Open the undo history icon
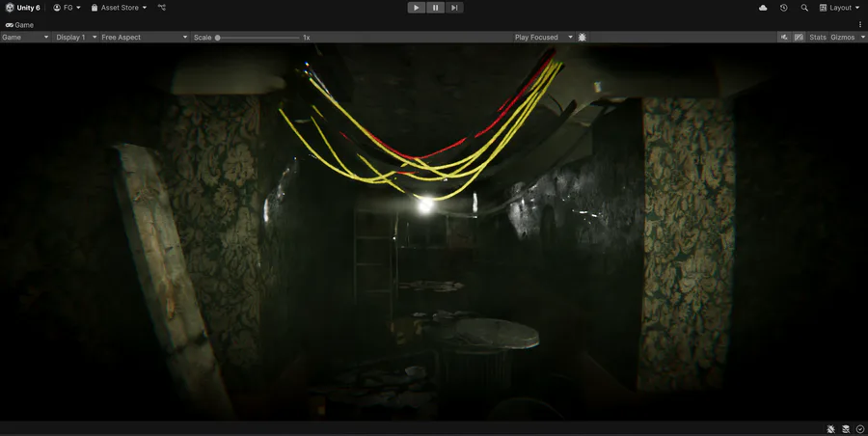 [783, 8]
